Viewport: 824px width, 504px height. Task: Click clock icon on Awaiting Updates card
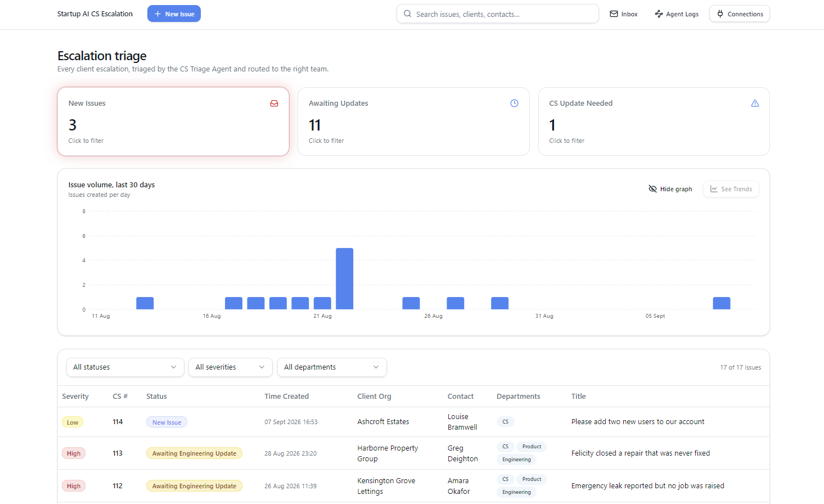tap(514, 103)
